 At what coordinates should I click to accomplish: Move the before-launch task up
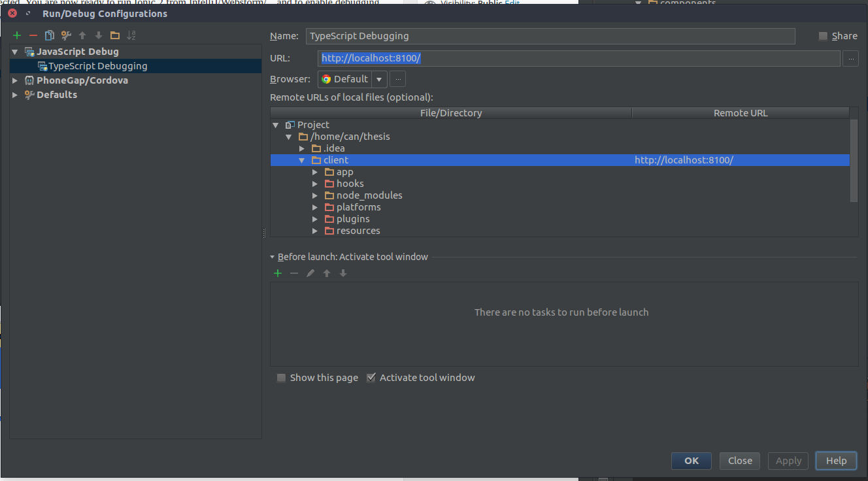click(327, 273)
